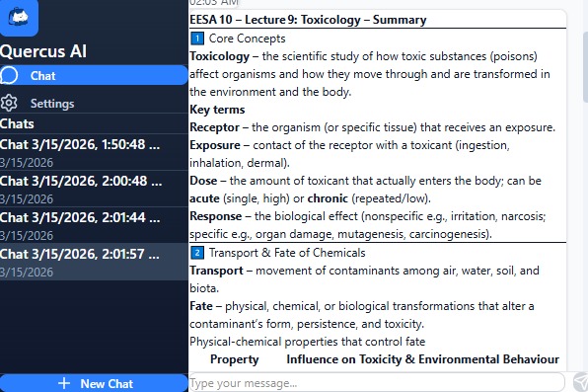Click the bold 'Transport' term definition
Screen dimensions: 588x392
pos(216,271)
